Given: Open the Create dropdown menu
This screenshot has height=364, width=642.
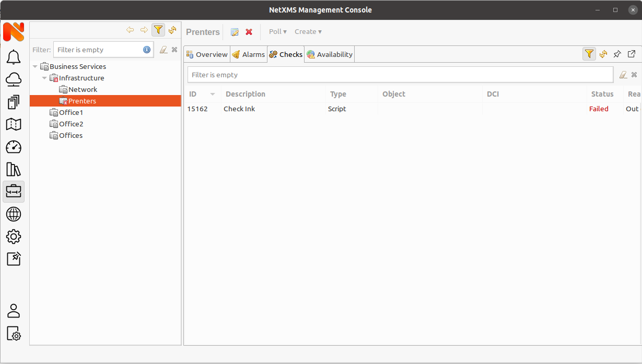Looking at the screenshot, I should pyautogui.click(x=308, y=32).
